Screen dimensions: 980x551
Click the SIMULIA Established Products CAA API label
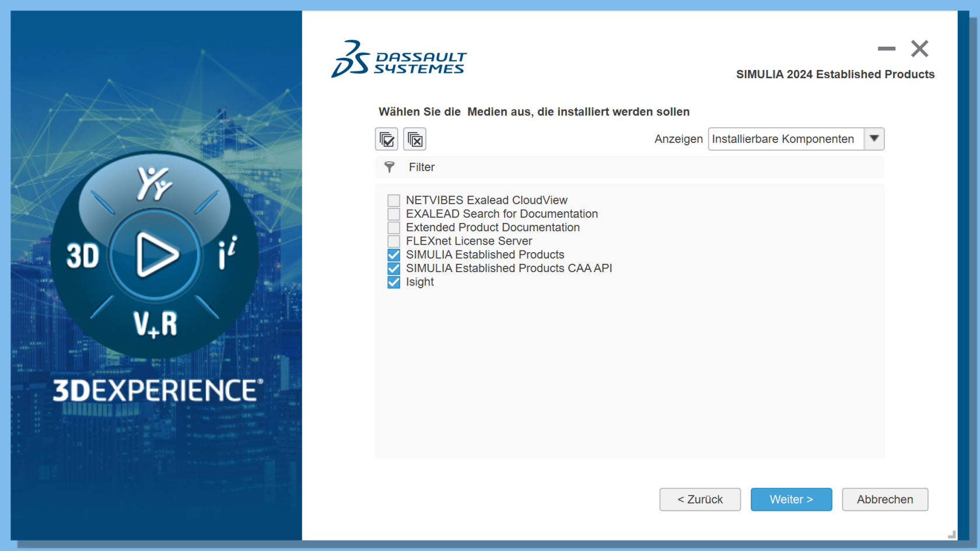[509, 268]
